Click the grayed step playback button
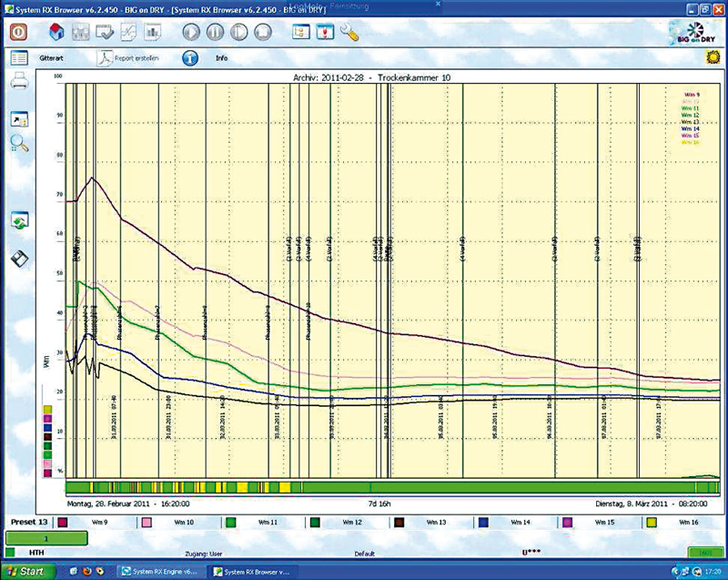 (x=239, y=32)
